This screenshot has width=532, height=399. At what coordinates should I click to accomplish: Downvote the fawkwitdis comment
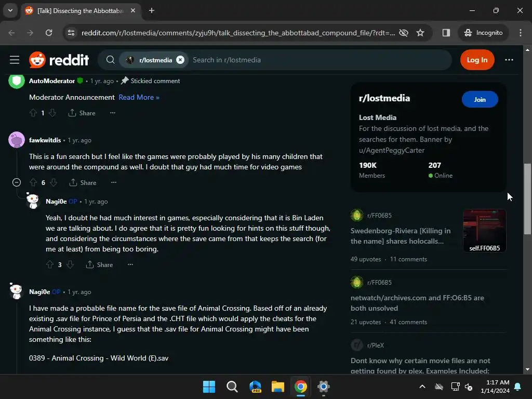(54, 182)
